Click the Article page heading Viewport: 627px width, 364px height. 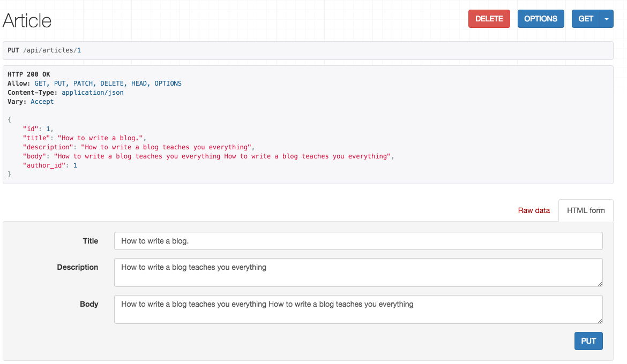[27, 20]
